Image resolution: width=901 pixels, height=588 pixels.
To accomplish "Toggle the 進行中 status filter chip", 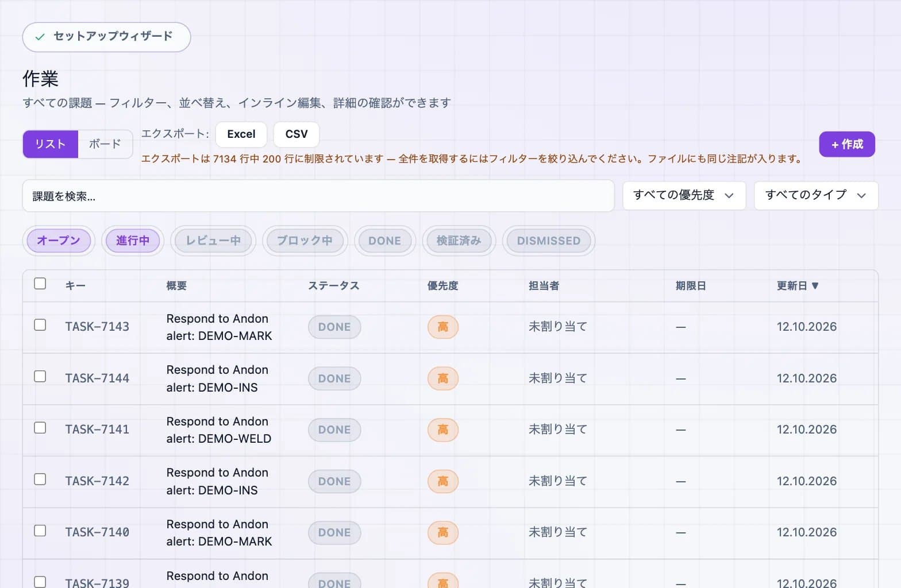I will point(133,241).
